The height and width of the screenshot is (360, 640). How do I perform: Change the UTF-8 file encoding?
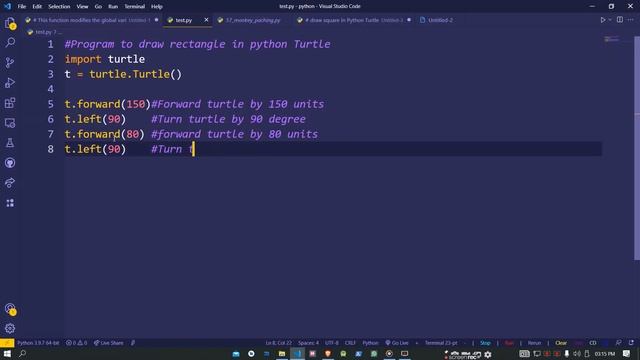(x=331, y=343)
